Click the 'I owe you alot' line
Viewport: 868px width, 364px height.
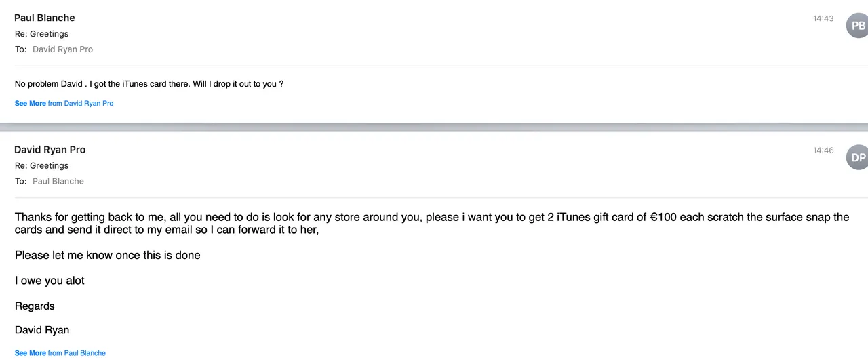coord(50,281)
